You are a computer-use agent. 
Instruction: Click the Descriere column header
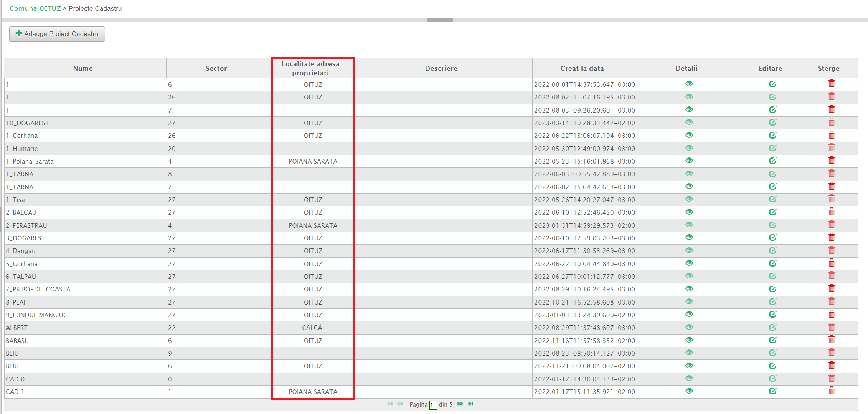441,68
